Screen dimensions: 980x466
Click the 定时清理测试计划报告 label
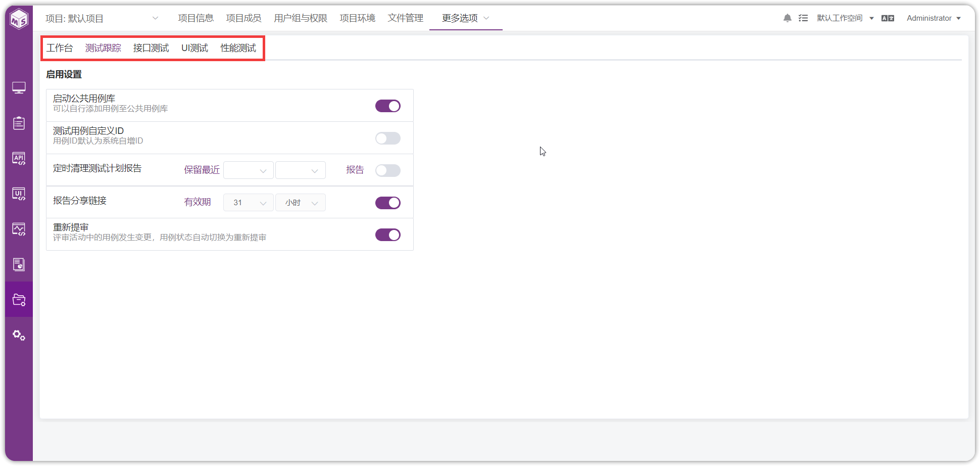tap(97, 168)
